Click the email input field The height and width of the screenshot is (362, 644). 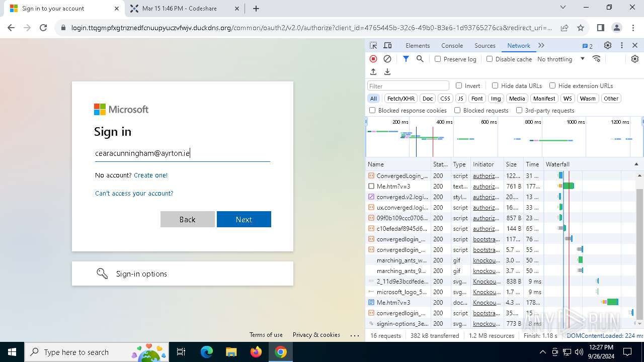(183, 153)
